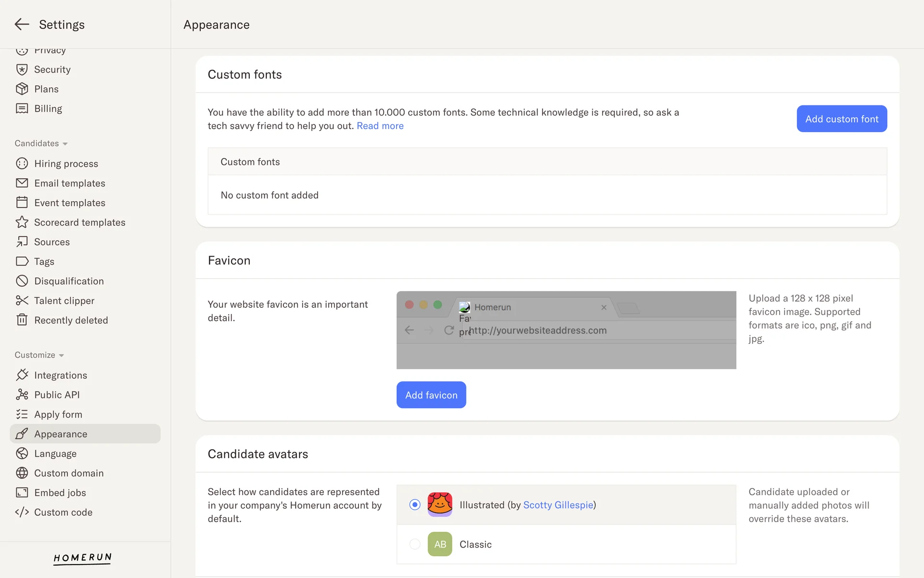Open Email templates settings
Viewport: 924px width, 578px height.
click(x=69, y=183)
